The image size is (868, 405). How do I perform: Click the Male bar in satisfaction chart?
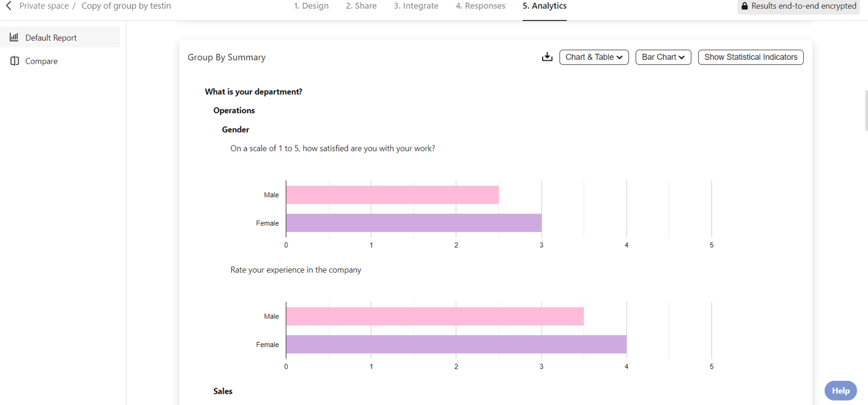392,195
